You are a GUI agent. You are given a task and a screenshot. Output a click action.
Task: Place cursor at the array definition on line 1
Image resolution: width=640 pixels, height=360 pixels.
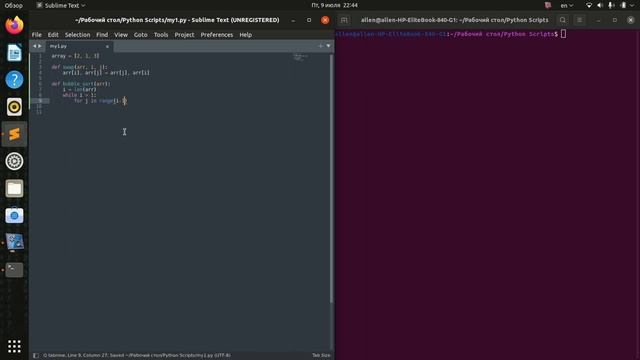click(76, 56)
